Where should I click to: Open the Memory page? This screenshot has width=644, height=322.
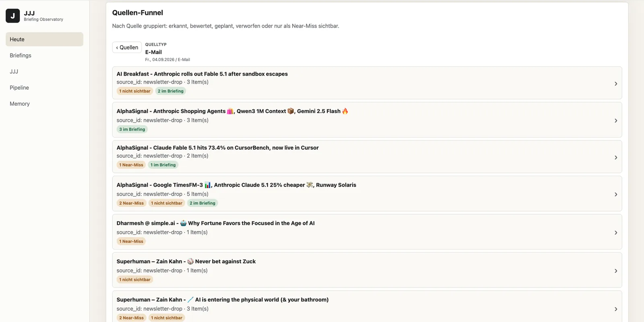tap(44, 104)
